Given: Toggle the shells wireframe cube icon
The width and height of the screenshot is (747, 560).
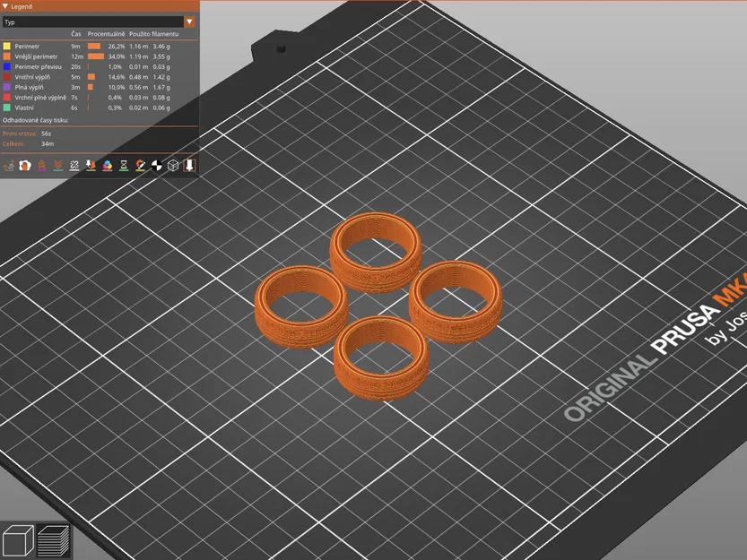Looking at the screenshot, I should 172,164.
